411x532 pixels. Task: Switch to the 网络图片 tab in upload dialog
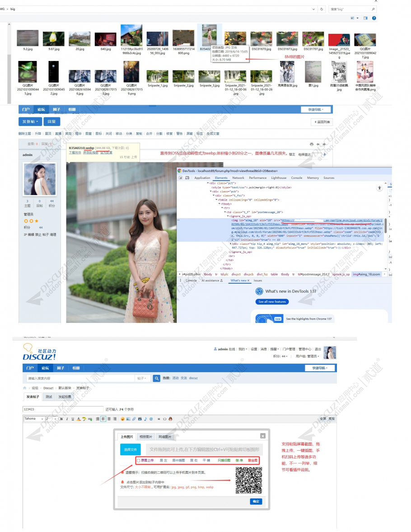pos(164,437)
